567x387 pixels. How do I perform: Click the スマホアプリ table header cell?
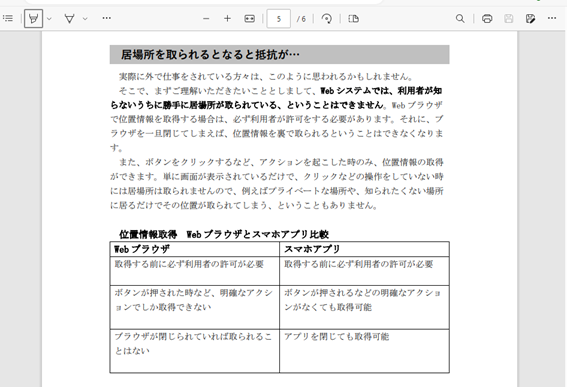[364, 249]
